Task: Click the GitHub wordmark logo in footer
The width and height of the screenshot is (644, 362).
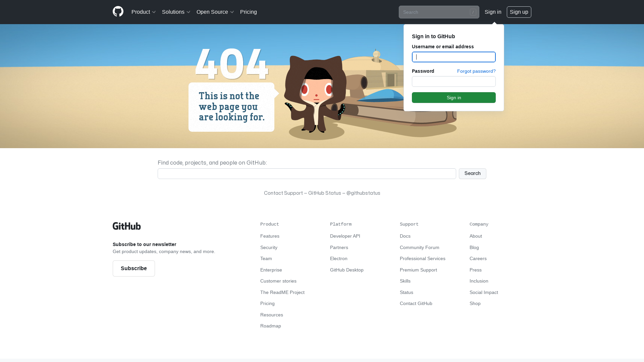Action: coord(127,226)
